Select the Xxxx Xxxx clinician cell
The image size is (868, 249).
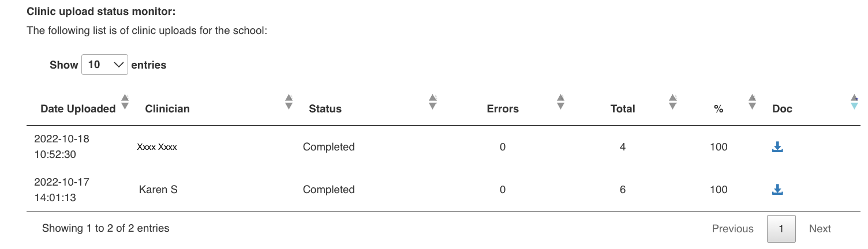click(157, 147)
